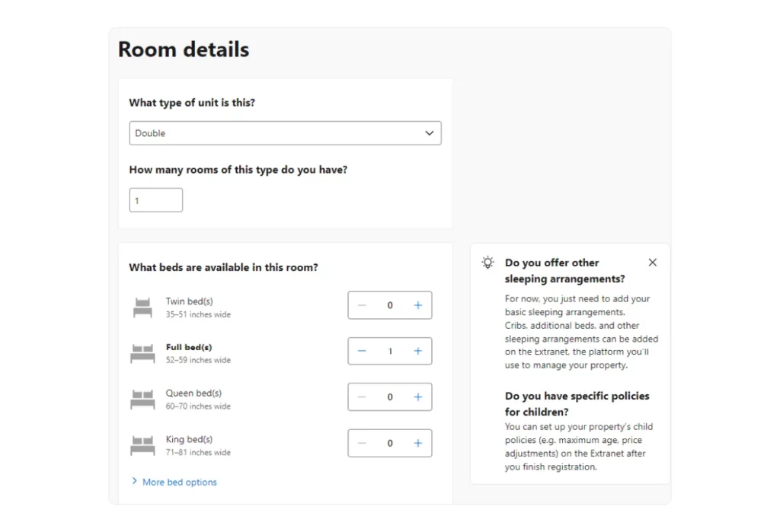This screenshot has width=780, height=532.
Task: Close the sleeping arrangements tip panel
Action: [x=652, y=263]
